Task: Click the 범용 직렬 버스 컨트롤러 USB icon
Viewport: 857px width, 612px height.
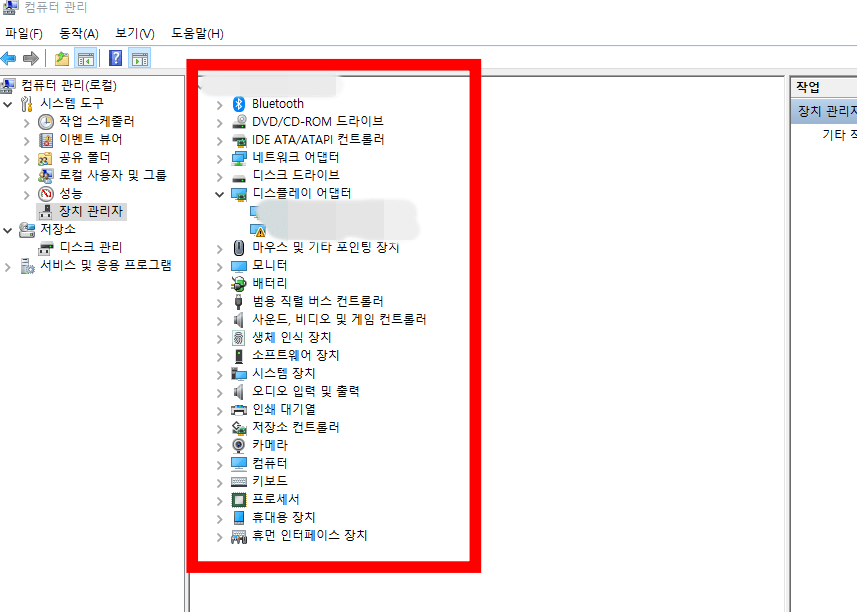Action: click(238, 302)
